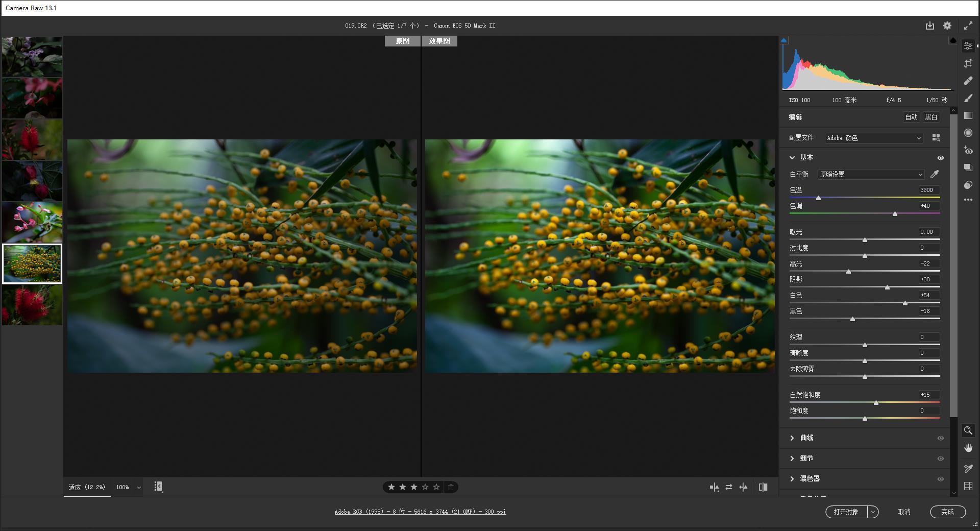Toggle the grid overlay icon
Viewport: 980px width, 531px height.
(968, 486)
